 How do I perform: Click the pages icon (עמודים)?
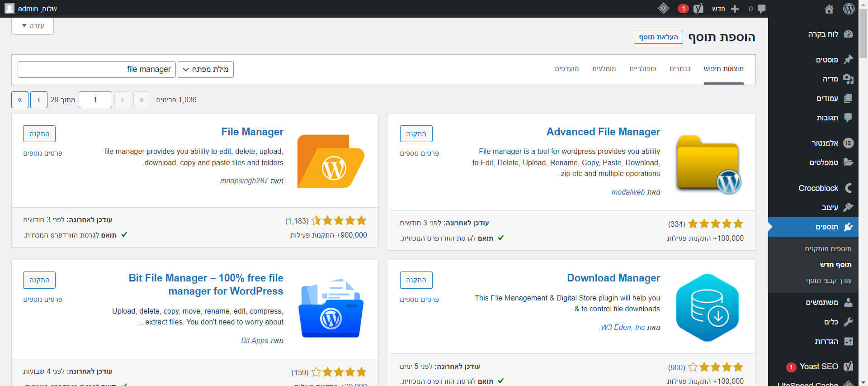pyautogui.click(x=849, y=98)
